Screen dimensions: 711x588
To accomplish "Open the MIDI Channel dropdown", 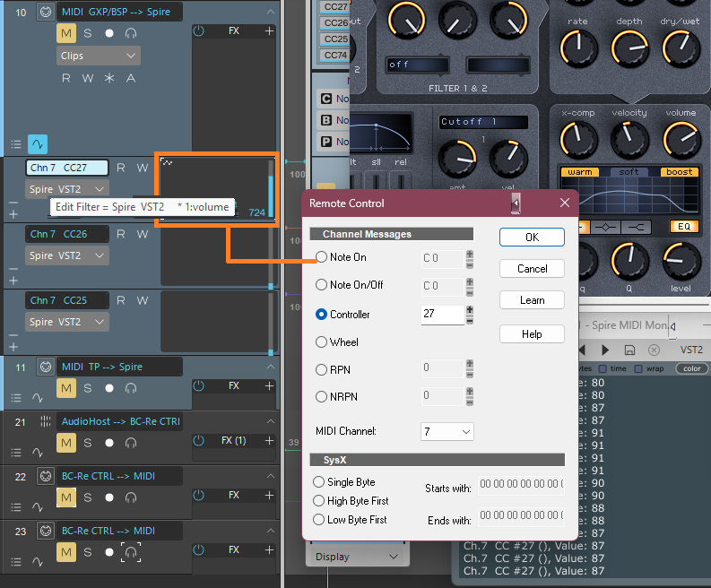I will [x=447, y=432].
